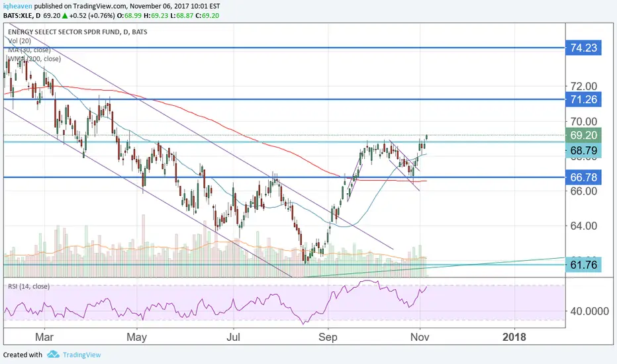Click the iqheaven author link

18,7
